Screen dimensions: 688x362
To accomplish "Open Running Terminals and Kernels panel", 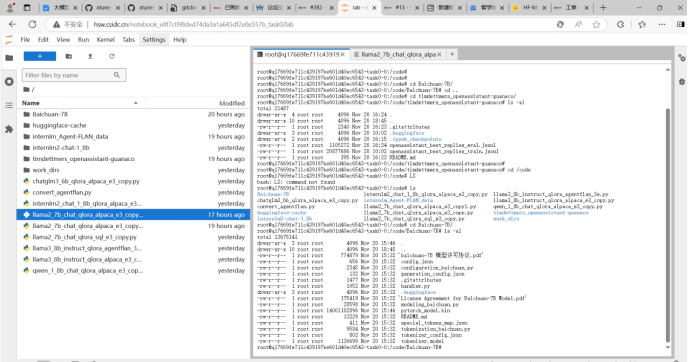I will [x=9, y=82].
